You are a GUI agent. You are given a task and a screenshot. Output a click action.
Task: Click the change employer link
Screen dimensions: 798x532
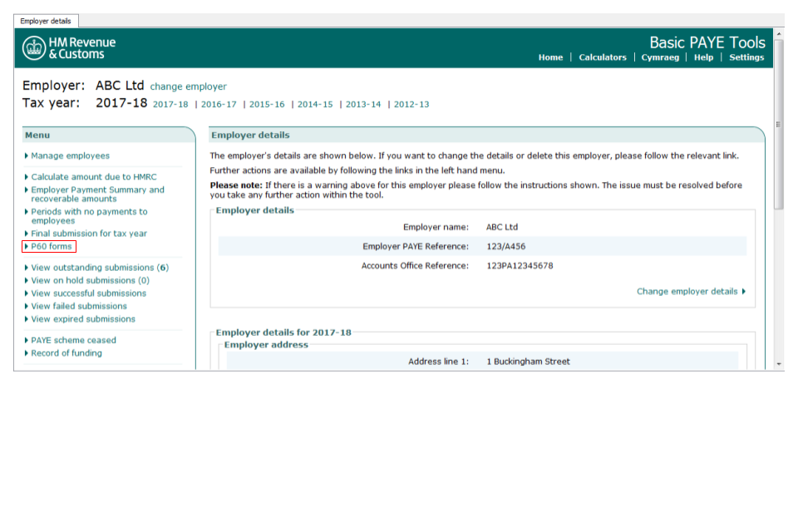click(x=189, y=86)
